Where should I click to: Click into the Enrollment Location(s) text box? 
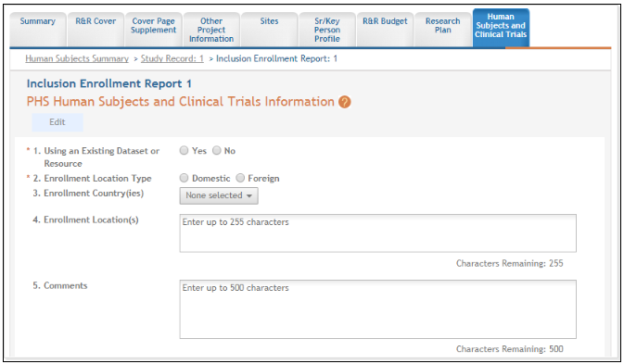coord(377,233)
